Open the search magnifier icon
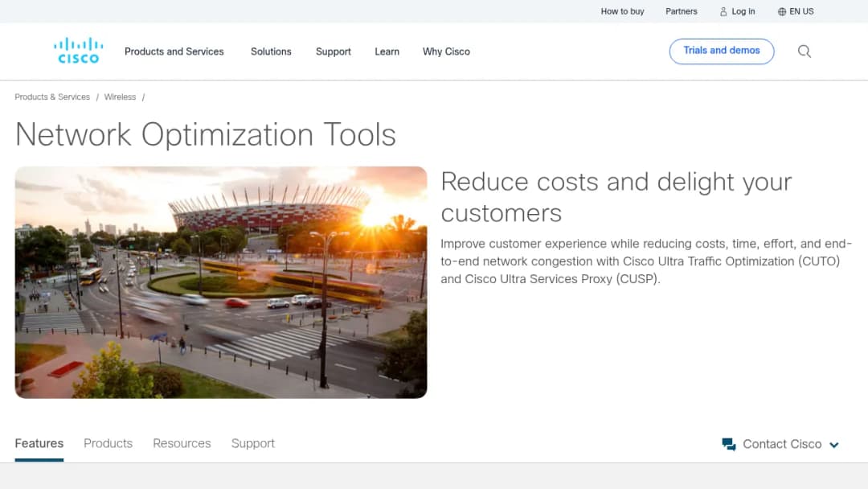 pyautogui.click(x=805, y=51)
